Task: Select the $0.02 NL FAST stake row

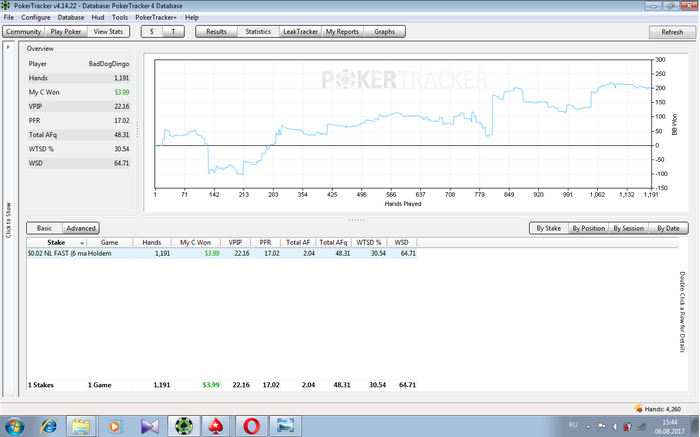Action: (221, 254)
